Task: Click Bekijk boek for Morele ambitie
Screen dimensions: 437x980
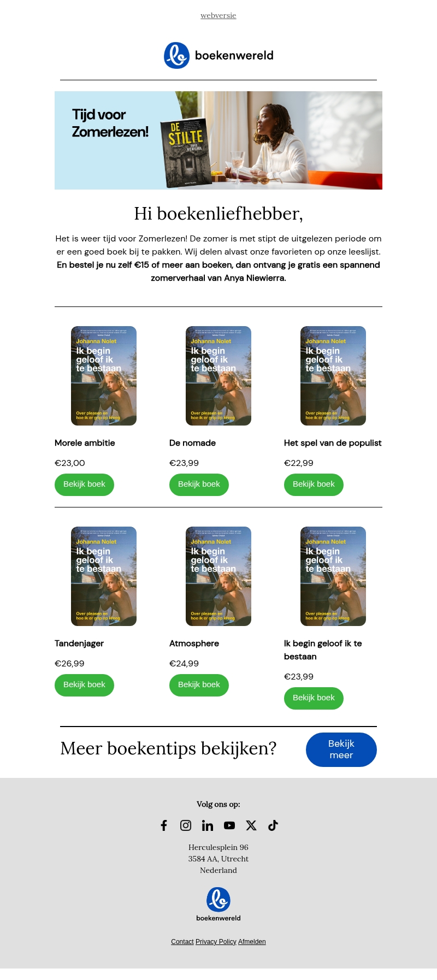Action: click(x=84, y=485)
